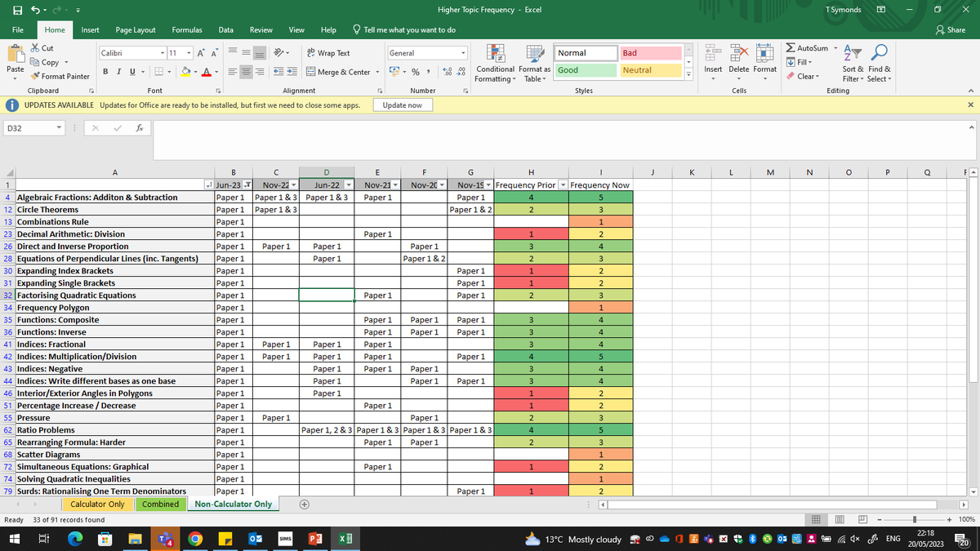Viewport: 980px width, 551px height.
Task: Toggle italic formatting
Action: point(119,72)
